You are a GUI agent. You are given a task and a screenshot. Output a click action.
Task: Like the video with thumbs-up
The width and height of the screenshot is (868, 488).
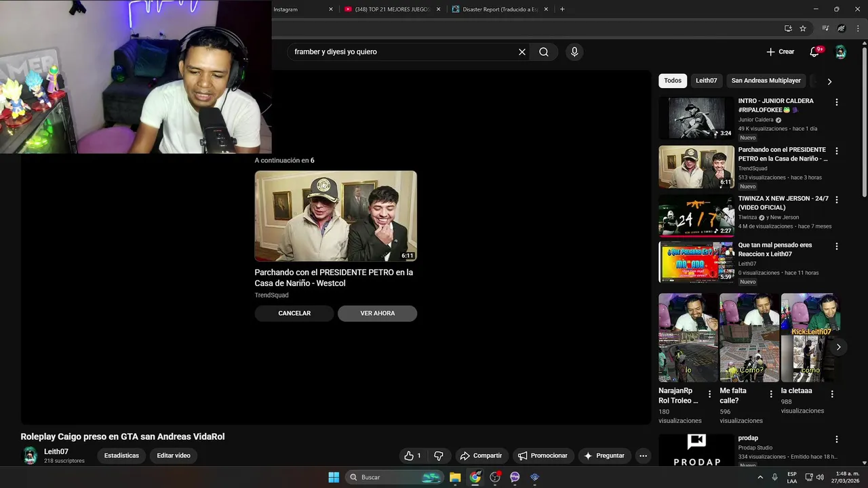pyautogui.click(x=412, y=455)
